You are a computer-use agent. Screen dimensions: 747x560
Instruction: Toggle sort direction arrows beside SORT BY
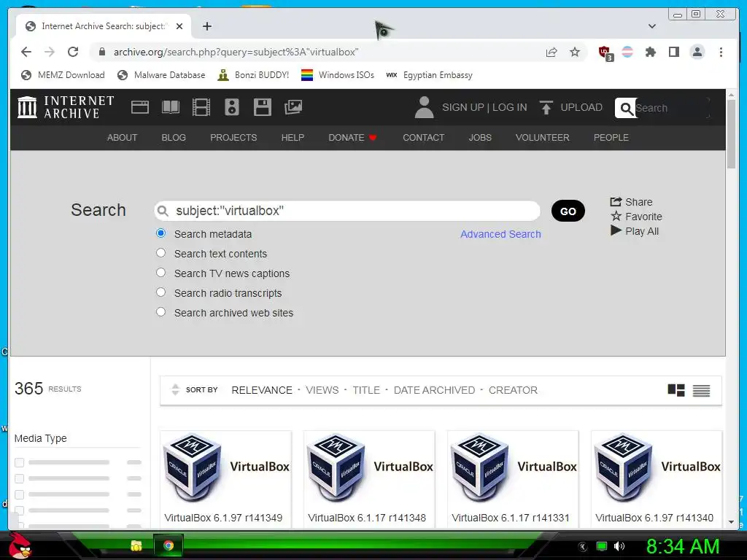tap(175, 389)
